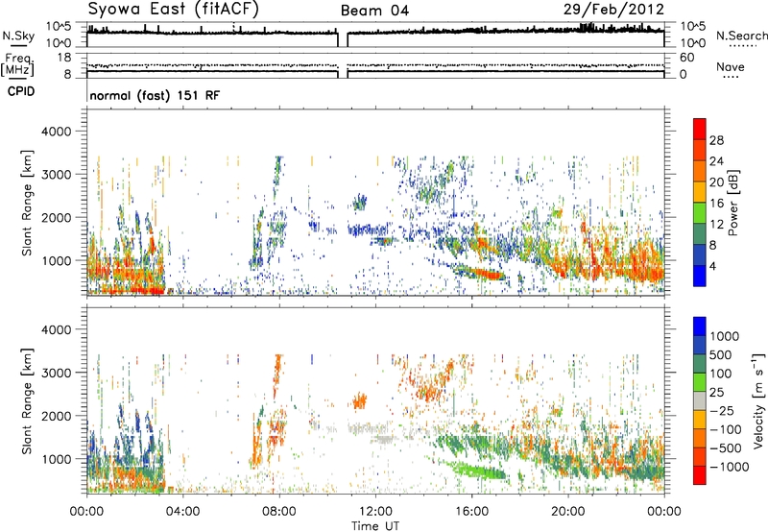
Task: Select the "Time UT" axis title
Action: pyautogui.click(x=375, y=526)
